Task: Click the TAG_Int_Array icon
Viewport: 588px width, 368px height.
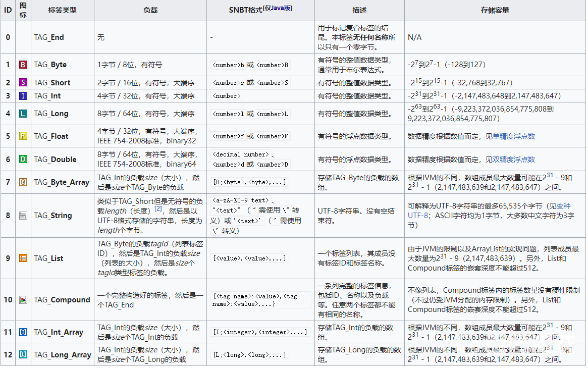Action: coord(23,332)
